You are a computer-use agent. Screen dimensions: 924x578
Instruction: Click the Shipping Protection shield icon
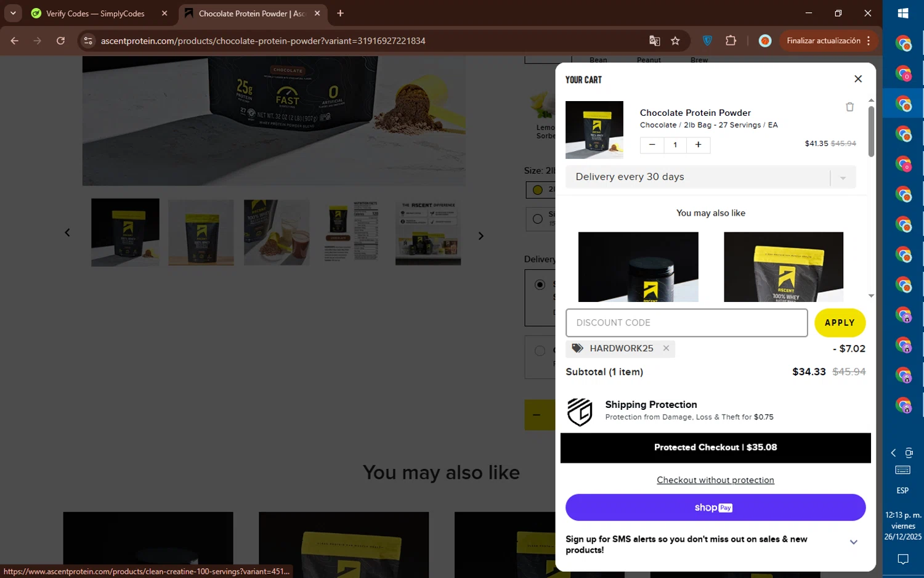click(580, 412)
